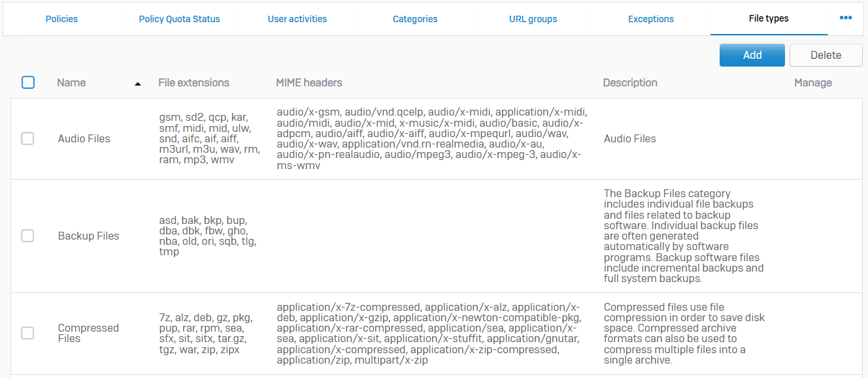The image size is (868, 378).
Task: Mark the Compressed Files row checkbox
Action: (27, 333)
